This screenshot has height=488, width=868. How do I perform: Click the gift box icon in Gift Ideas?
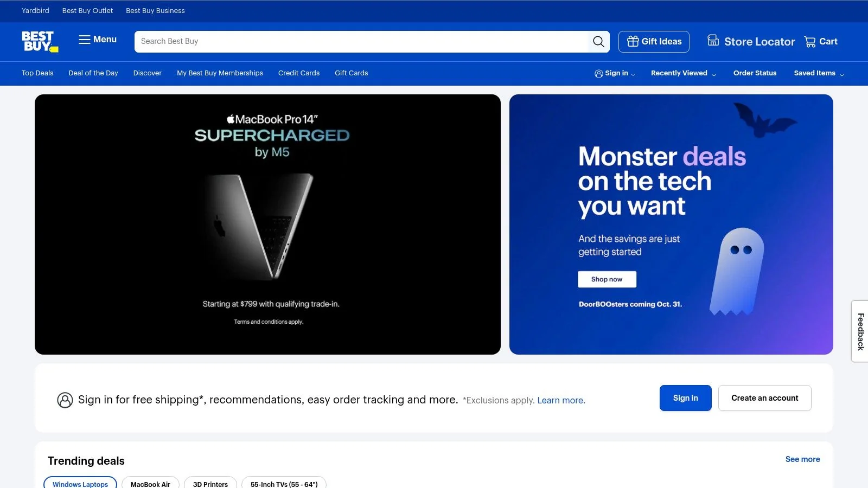(633, 41)
